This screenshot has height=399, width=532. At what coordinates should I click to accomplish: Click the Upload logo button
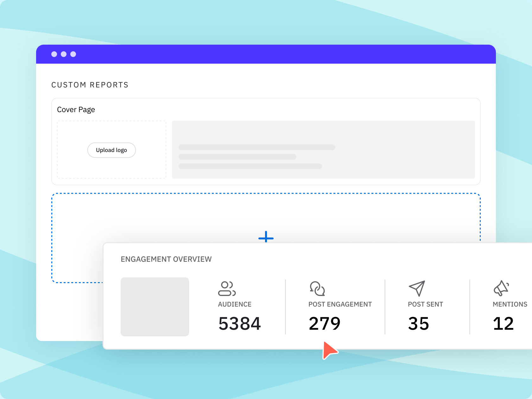point(111,150)
